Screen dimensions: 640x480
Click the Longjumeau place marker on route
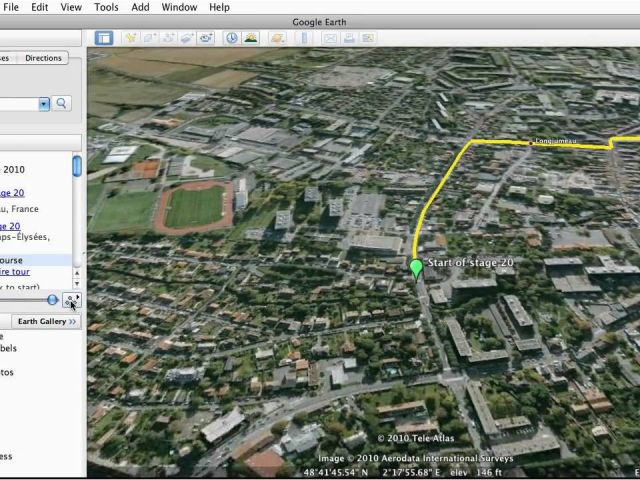[x=531, y=143]
